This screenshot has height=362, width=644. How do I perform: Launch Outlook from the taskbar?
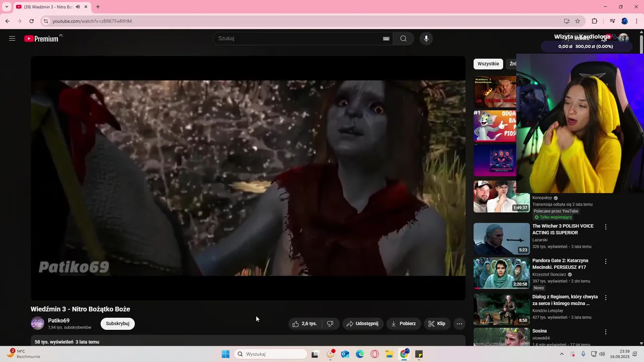(345, 354)
